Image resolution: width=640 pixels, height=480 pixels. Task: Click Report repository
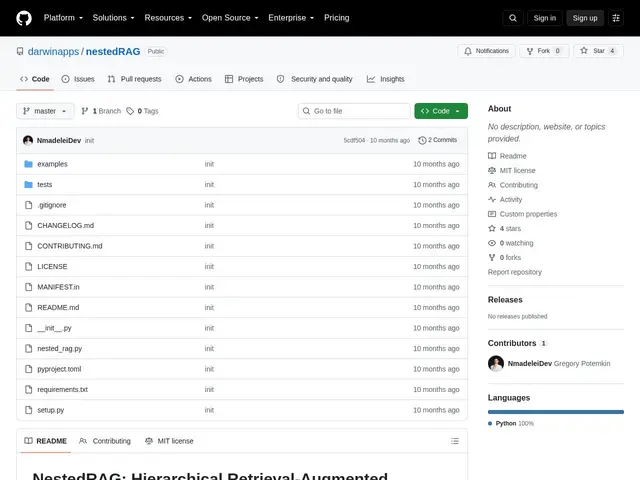[515, 272]
